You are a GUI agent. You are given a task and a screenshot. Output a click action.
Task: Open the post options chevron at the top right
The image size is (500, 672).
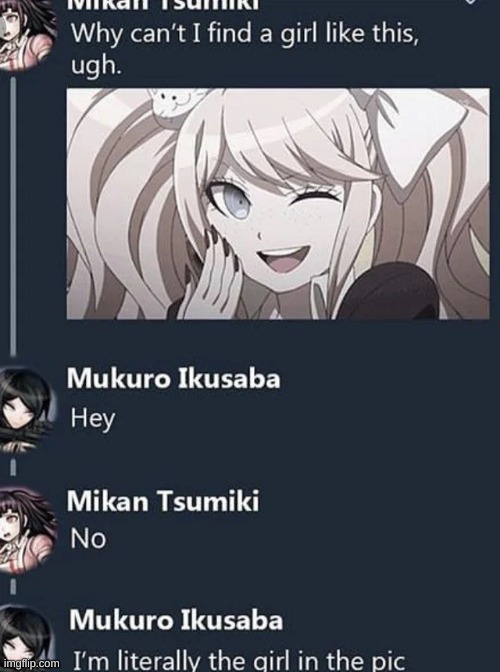[x=470, y=2]
